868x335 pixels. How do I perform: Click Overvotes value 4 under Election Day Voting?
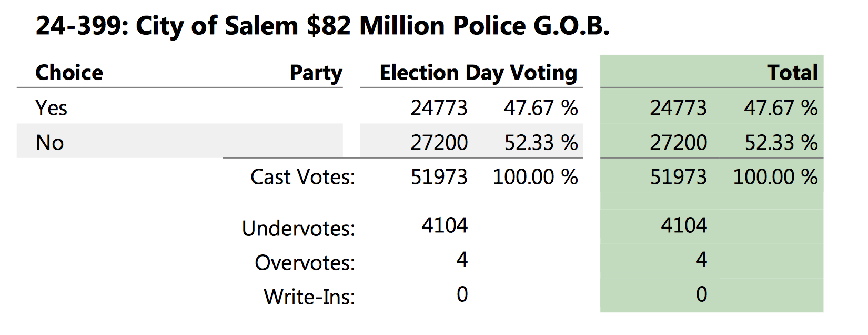tap(462, 260)
